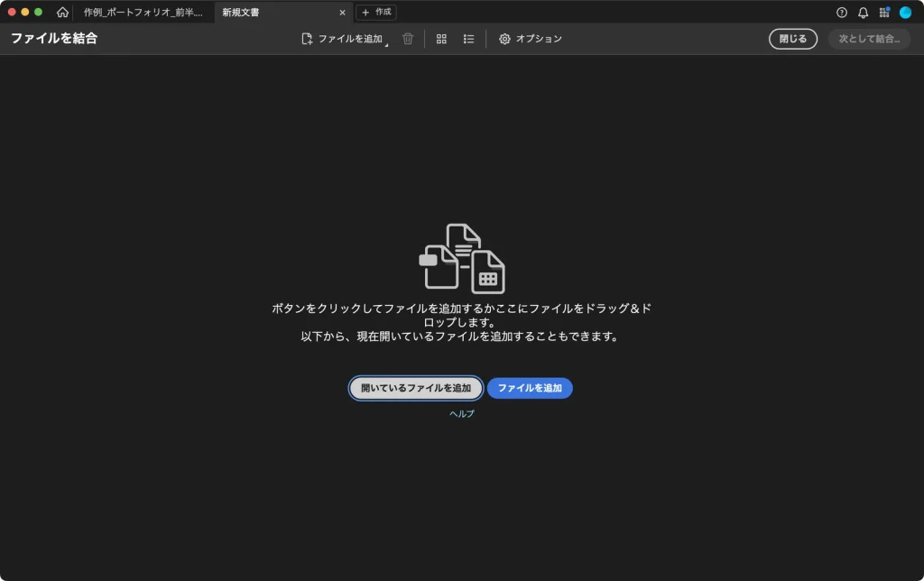Open the apps grid icon
The height and width of the screenshot is (581, 924).
click(884, 13)
